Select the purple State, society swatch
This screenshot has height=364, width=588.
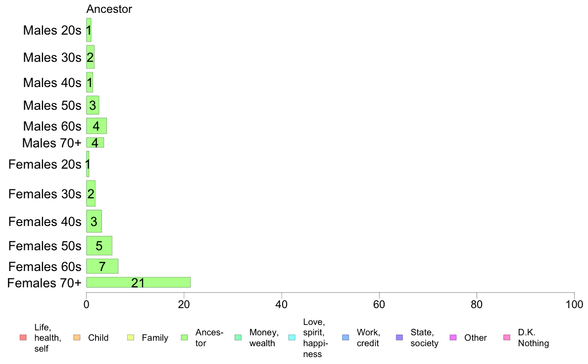click(399, 338)
